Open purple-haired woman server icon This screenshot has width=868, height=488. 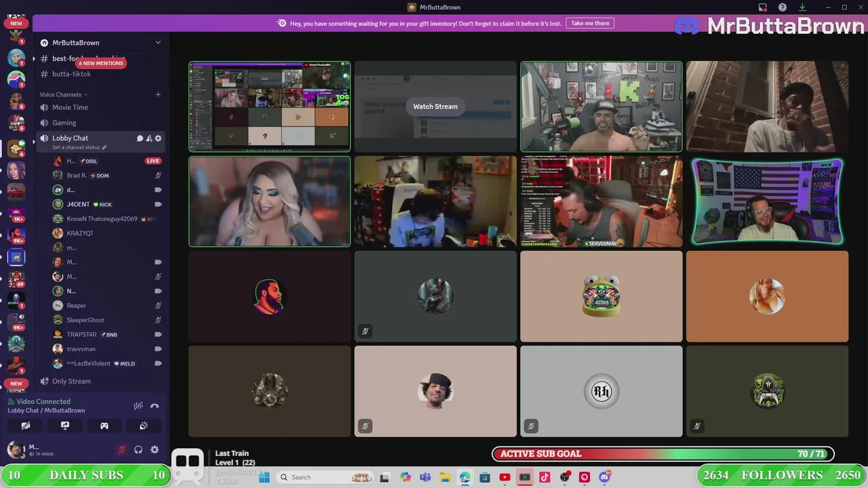tap(16, 171)
